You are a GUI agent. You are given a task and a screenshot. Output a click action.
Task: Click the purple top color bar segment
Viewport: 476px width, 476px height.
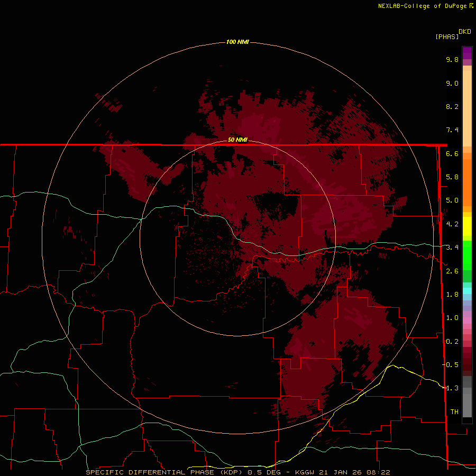tap(467, 53)
